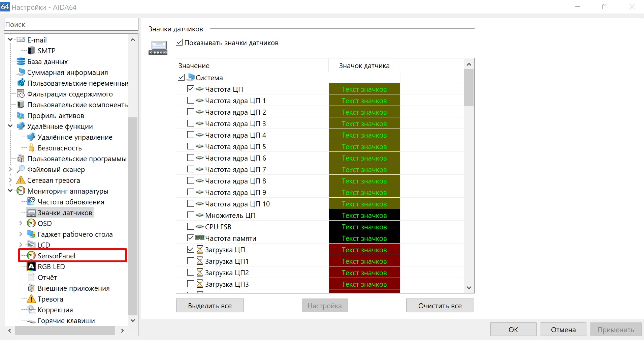
Task: Collapse the Мониторинг аппаратуры node
Action: tap(10, 191)
